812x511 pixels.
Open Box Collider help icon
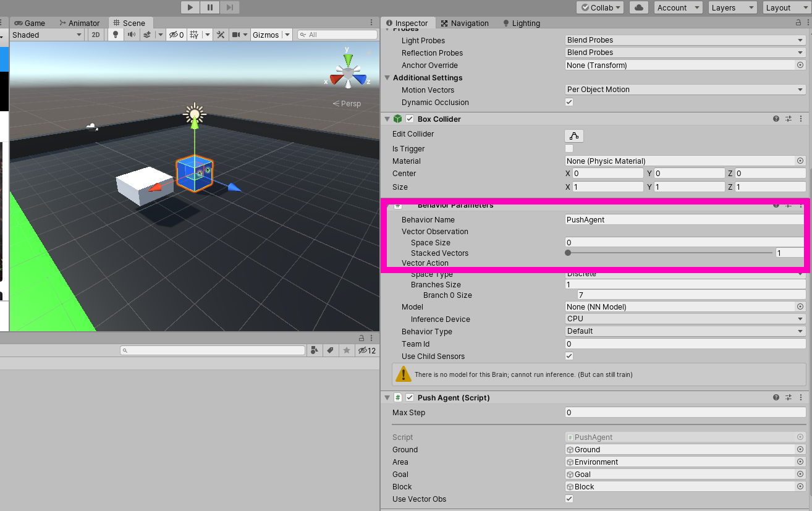pyautogui.click(x=776, y=119)
